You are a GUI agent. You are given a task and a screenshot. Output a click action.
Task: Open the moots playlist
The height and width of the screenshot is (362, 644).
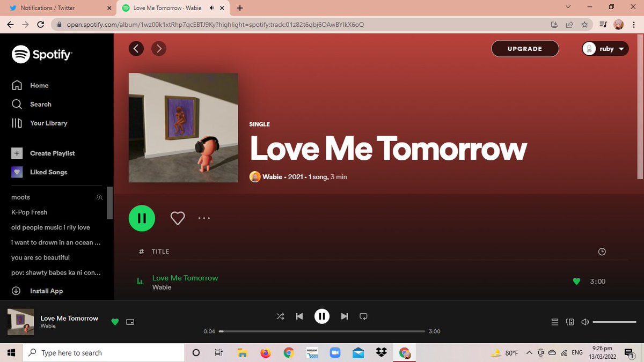21,197
